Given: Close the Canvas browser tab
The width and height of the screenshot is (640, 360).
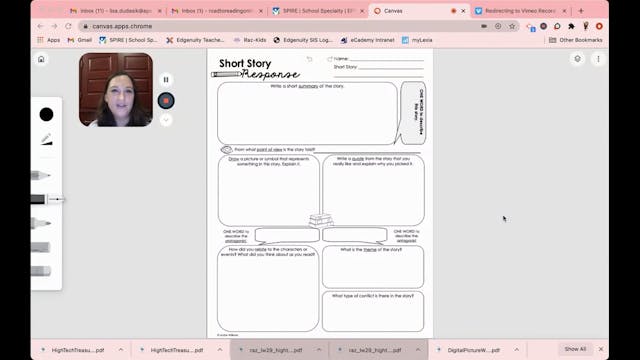Looking at the screenshot, I should pyautogui.click(x=463, y=11).
